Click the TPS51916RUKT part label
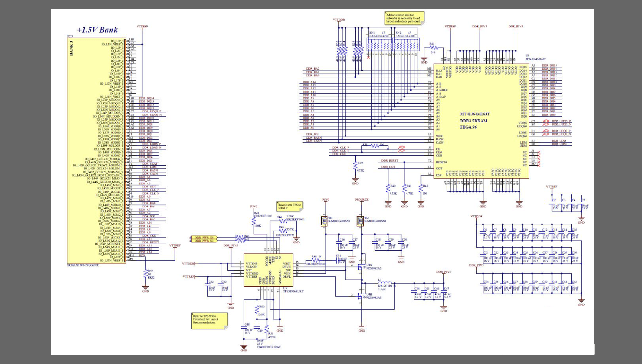The height and width of the screenshot is (364, 642). click(x=293, y=291)
